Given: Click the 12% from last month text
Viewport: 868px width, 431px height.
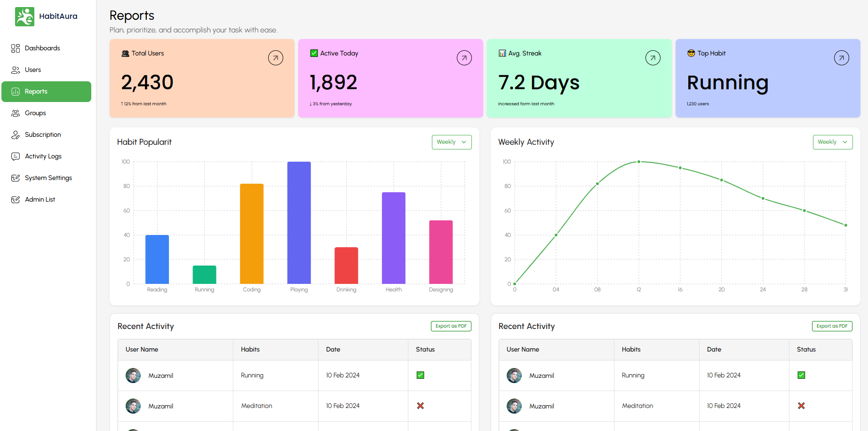Looking at the screenshot, I should [x=143, y=104].
